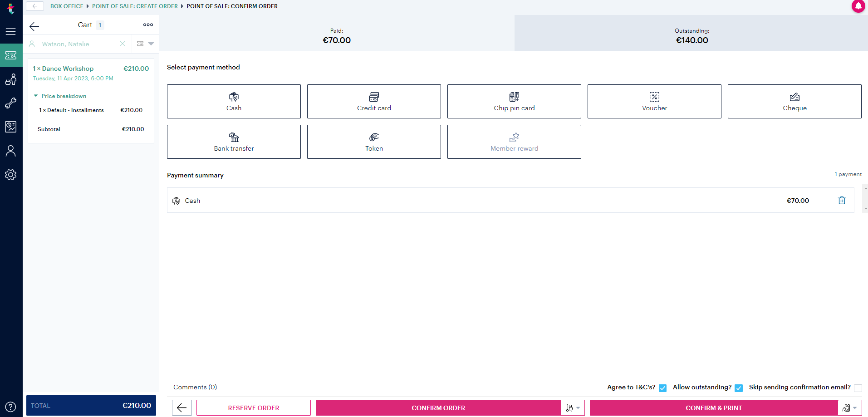This screenshot has height=417, width=868.
Task: Disable the Allow outstanding option
Action: 739,388
